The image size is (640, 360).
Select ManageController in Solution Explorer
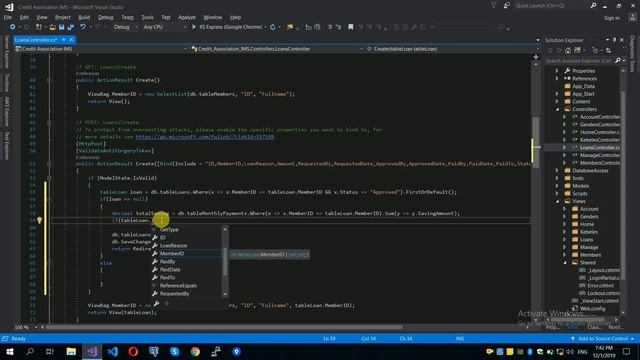tap(599, 155)
